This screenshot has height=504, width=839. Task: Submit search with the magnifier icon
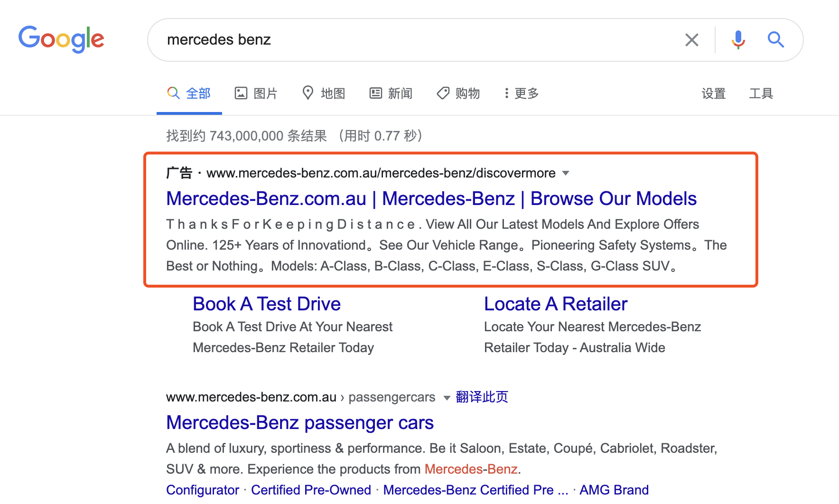tap(776, 40)
